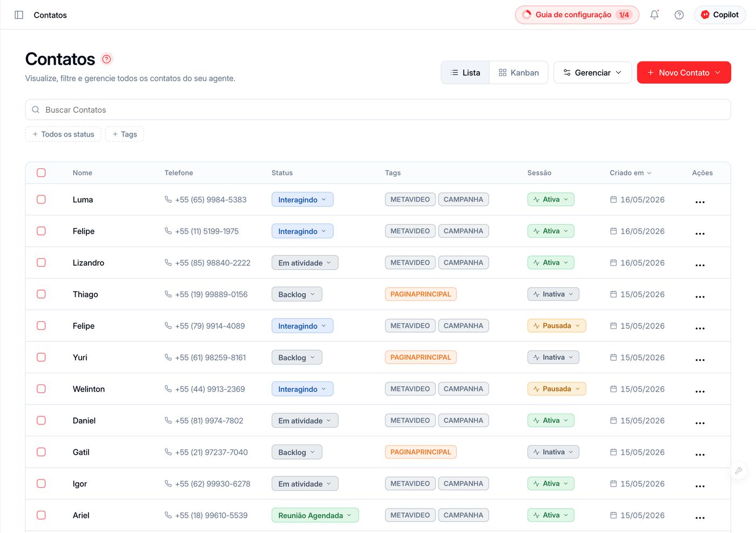Viewport: 756px width, 533px height.
Task: Toggle the sidebar panel icon
Action: [19, 15]
